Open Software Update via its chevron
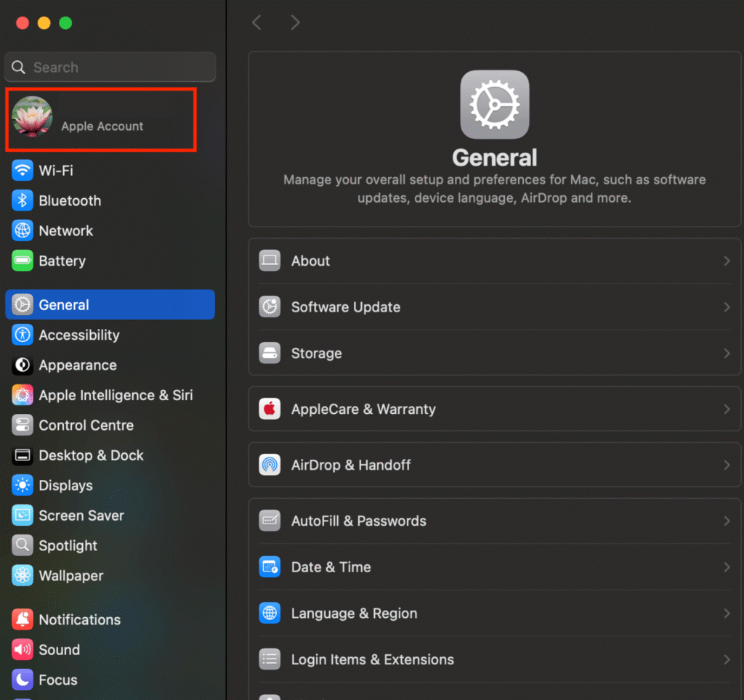Image resolution: width=744 pixels, height=700 pixels. tap(727, 307)
